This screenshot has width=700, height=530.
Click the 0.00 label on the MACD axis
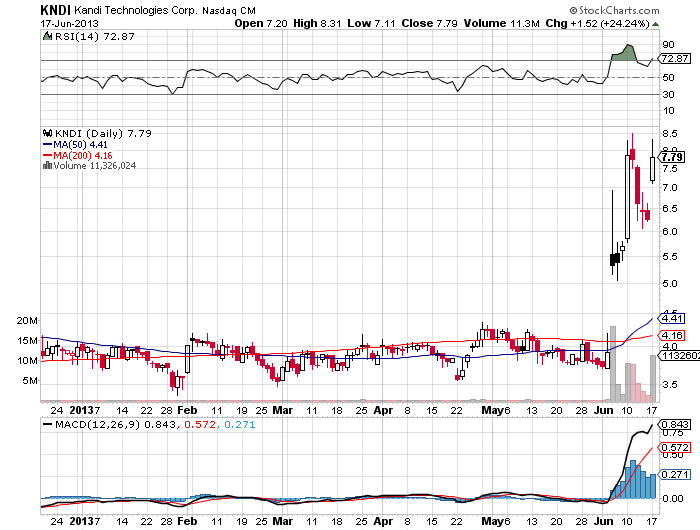673,499
